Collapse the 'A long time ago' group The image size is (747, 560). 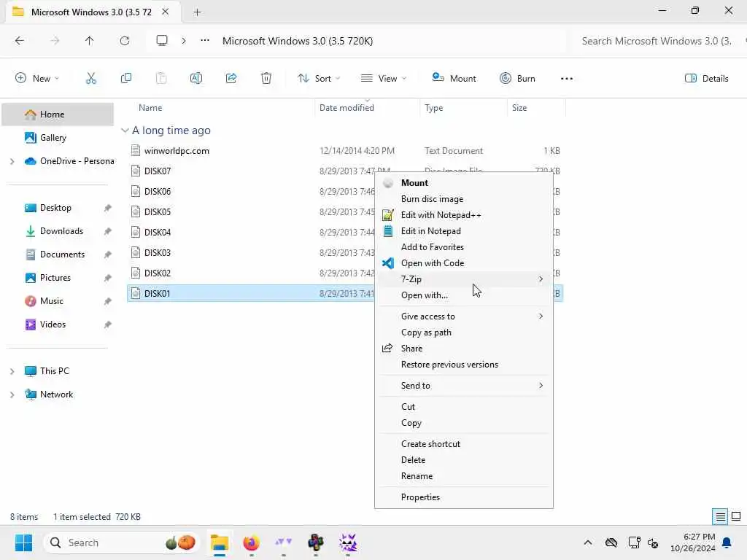coord(125,131)
